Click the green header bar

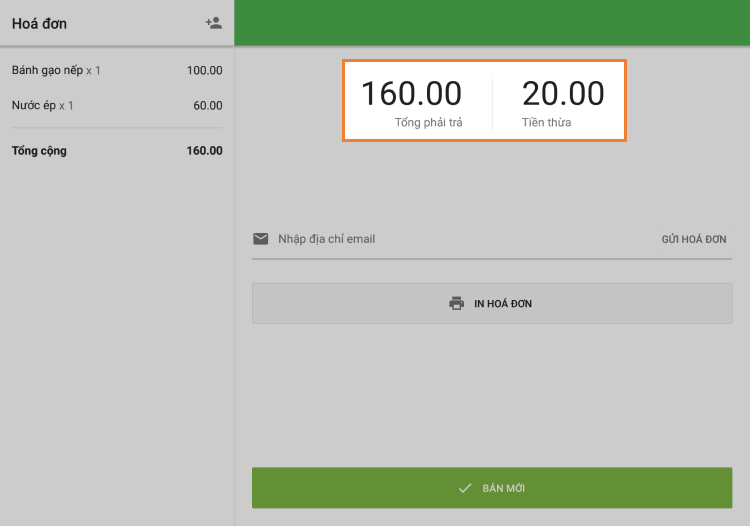coord(492,22)
